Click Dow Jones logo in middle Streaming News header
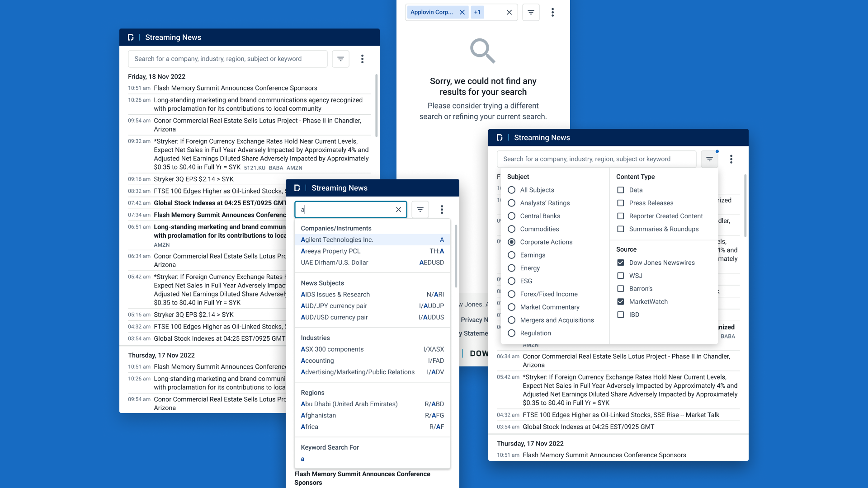This screenshot has height=488, width=868. [297, 188]
